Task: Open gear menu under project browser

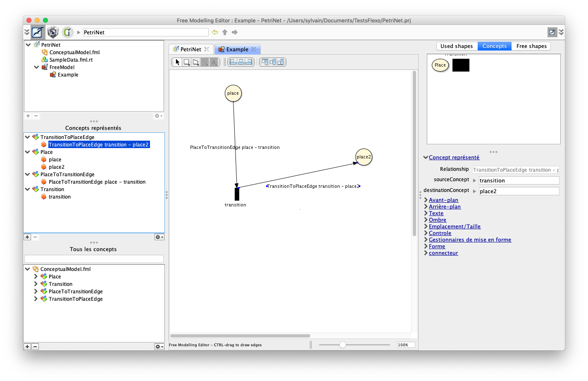Action: [159, 116]
